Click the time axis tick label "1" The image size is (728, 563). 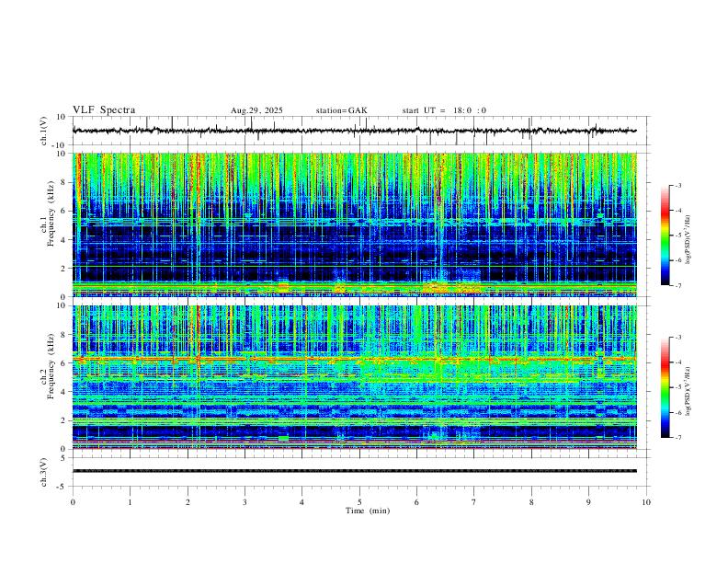point(130,502)
